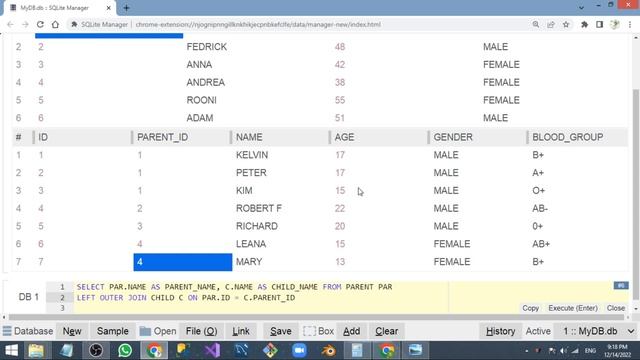Click the browser address bar URL
The image size is (640, 360).
[258, 24]
